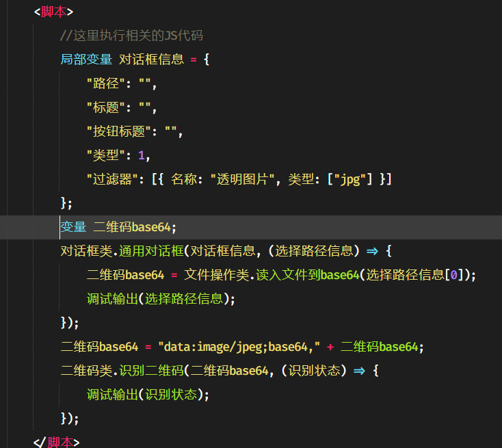Click the 选择路径信息 callback parameter in parentheses
This screenshot has width=502, height=448.
(x=314, y=251)
